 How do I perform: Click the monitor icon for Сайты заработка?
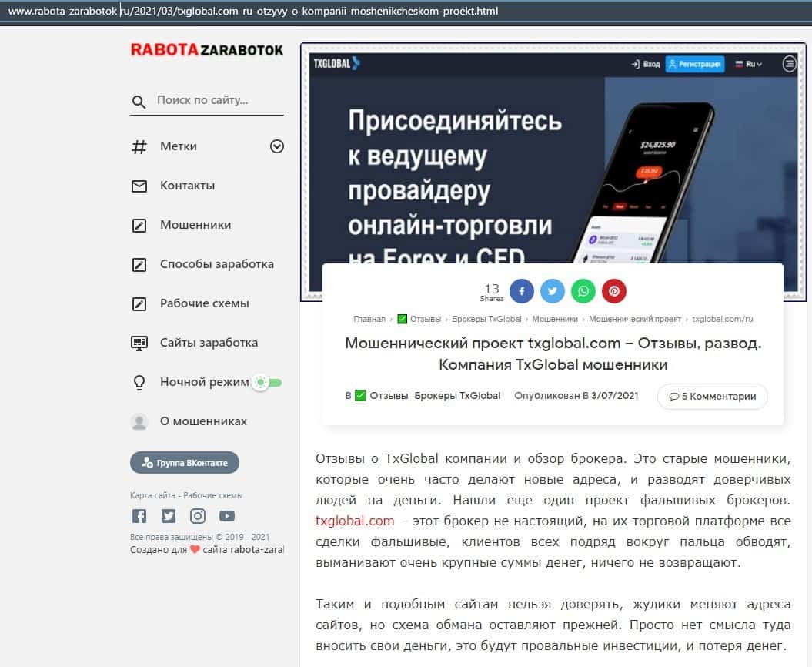[139, 343]
